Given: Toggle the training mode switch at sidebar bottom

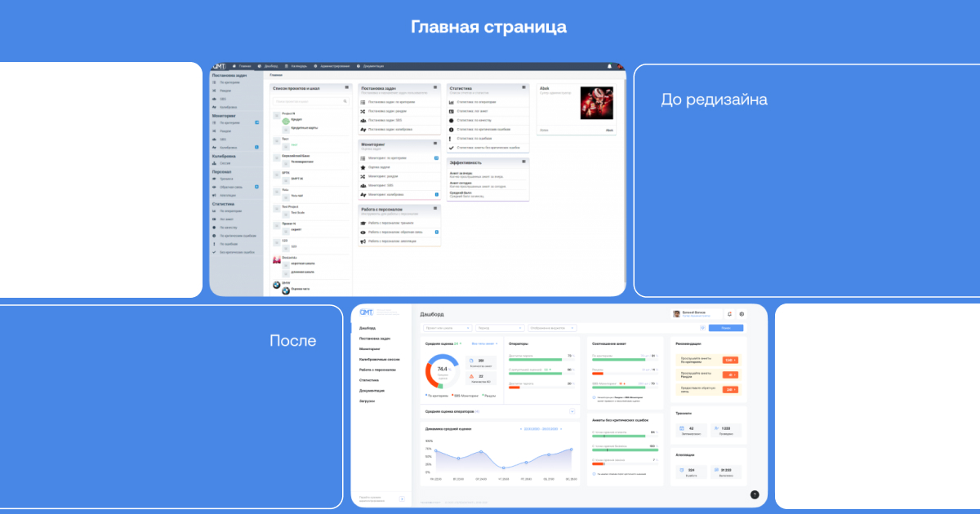Looking at the screenshot, I should (x=402, y=498).
